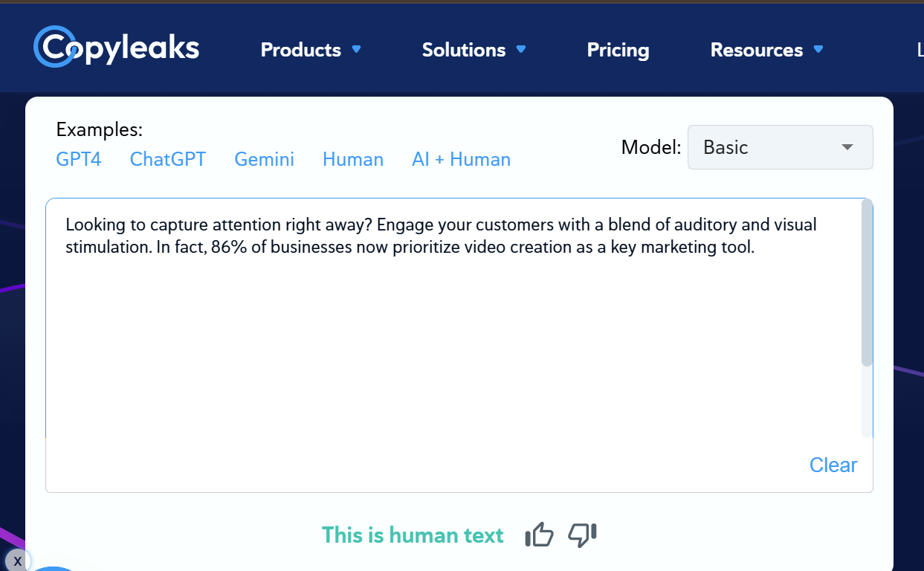
Task: Click the 'Model:' label
Action: [x=651, y=147]
